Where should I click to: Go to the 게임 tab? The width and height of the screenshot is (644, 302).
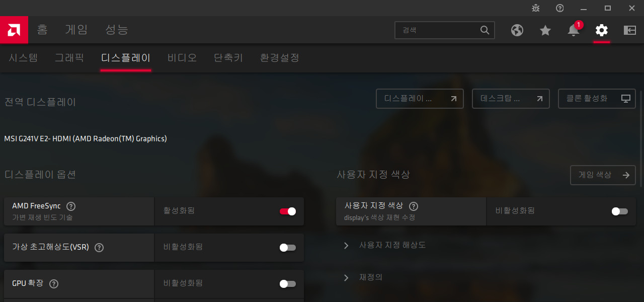click(76, 30)
